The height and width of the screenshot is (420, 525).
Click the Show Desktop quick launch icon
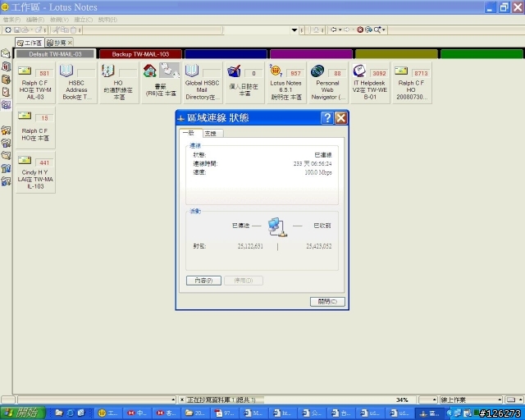tap(81, 413)
